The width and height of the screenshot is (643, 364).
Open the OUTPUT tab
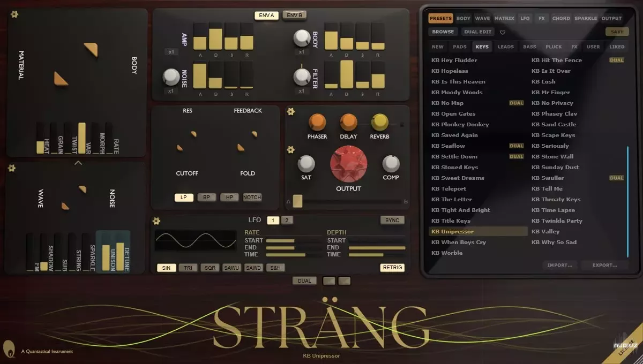(x=611, y=18)
